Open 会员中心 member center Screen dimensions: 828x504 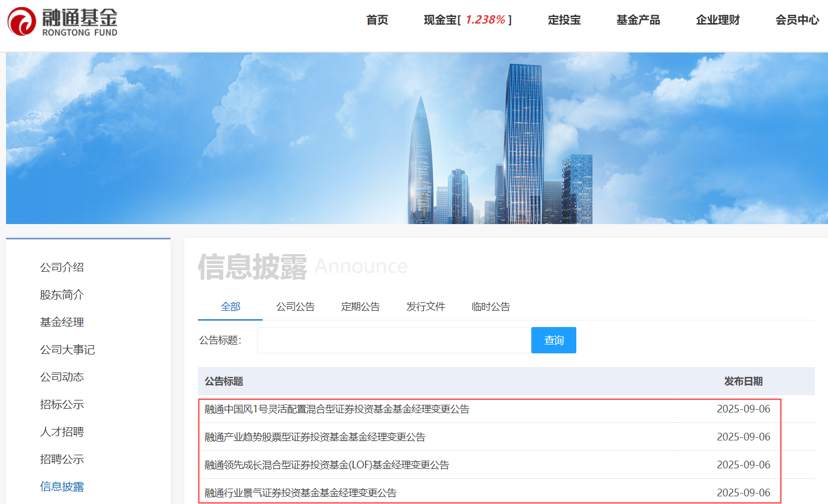[797, 20]
